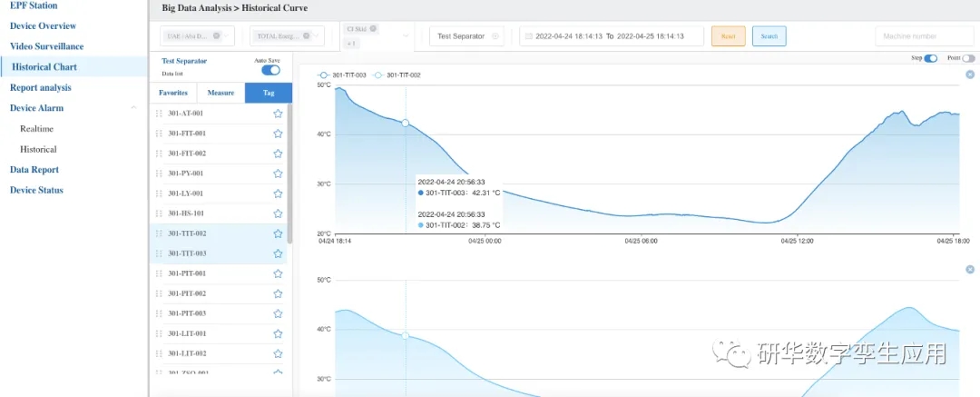Click the orange Reset button

728,36
